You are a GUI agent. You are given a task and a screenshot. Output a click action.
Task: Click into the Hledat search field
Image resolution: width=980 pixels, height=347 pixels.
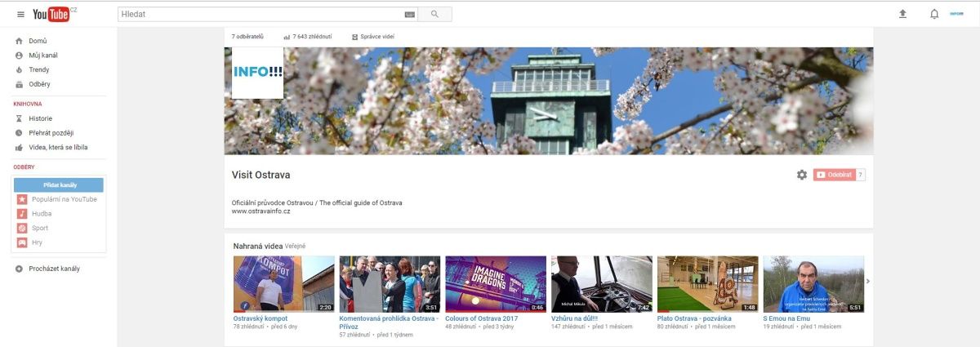261,15
